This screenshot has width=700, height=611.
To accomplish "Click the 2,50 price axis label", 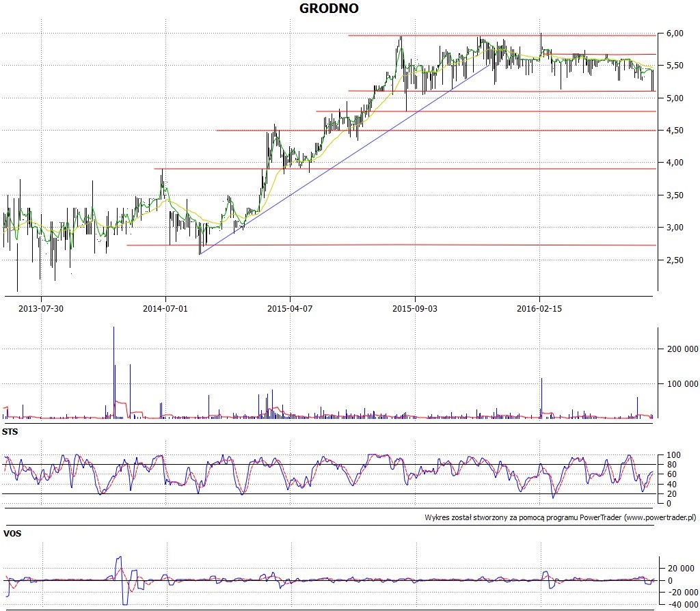I will point(675,260).
